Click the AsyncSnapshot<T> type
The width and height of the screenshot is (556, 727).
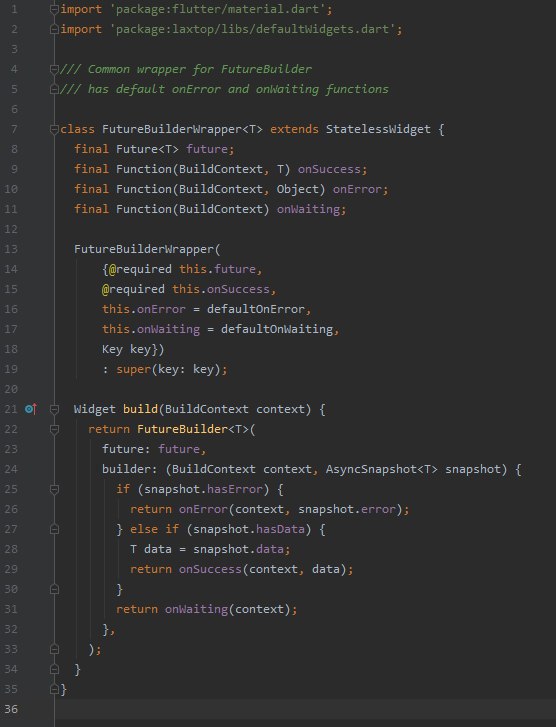point(382,469)
